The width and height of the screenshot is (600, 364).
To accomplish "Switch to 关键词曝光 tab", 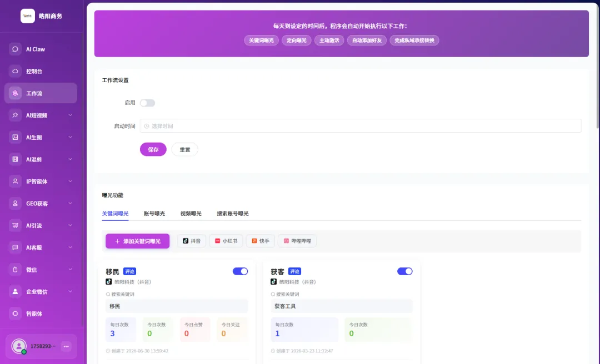I will point(115,214).
